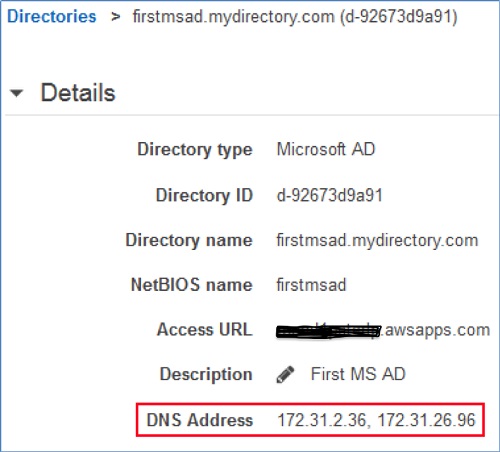Select the DNS address 172.31.2.36

322,420
